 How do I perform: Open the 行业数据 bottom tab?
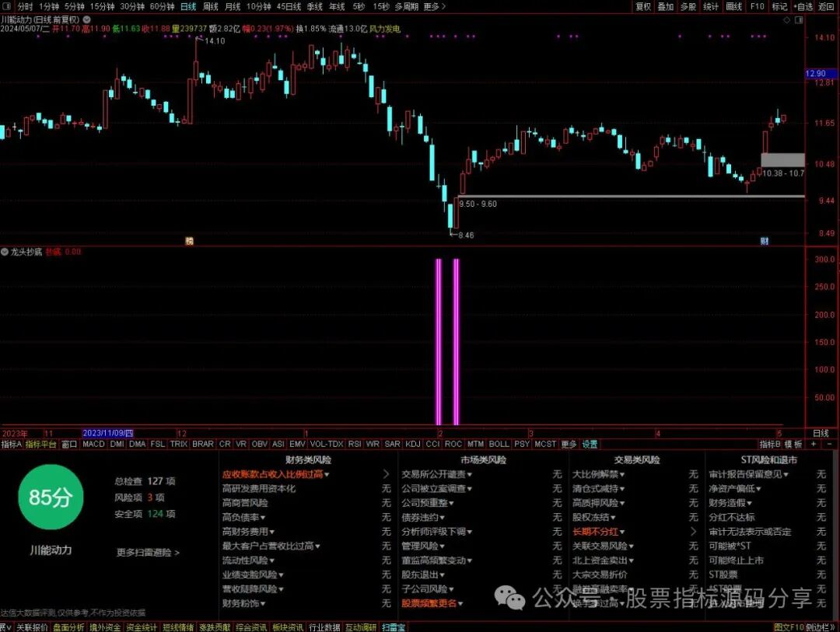tap(324, 627)
